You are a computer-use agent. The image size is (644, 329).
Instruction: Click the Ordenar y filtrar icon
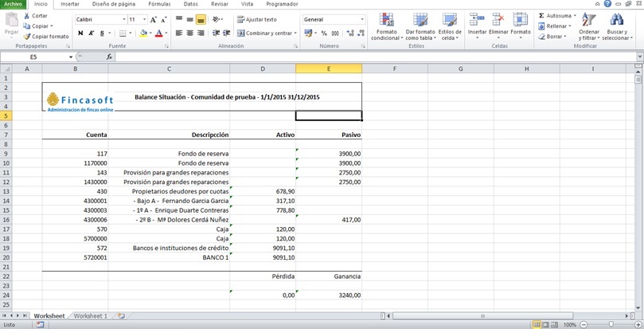click(589, 21)
